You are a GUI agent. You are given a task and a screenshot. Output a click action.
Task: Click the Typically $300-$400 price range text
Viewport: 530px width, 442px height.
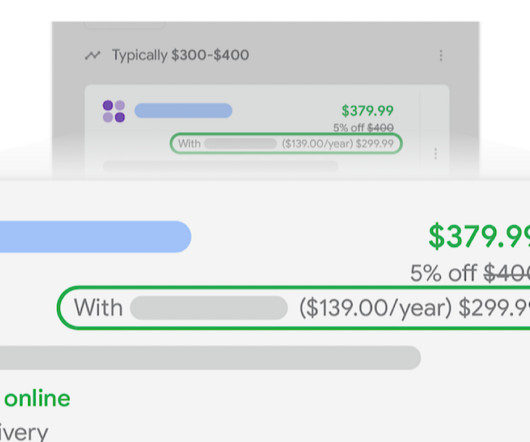click(180, 55)
